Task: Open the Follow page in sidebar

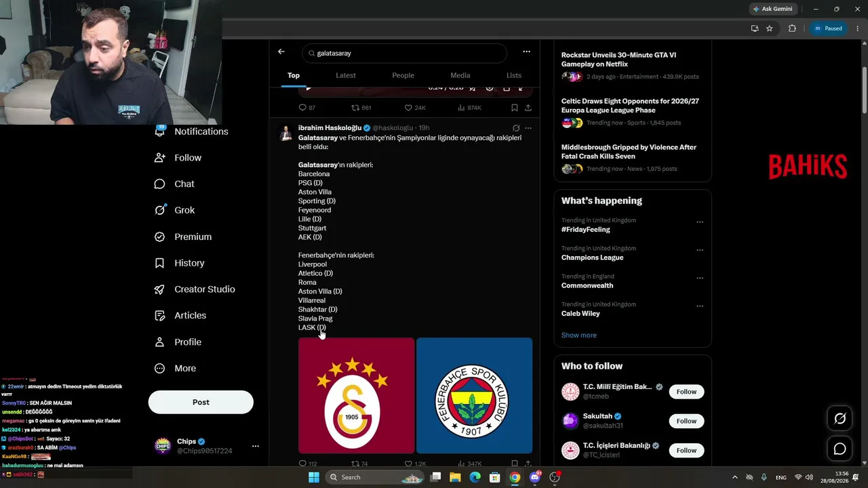Action: [178, 157]
